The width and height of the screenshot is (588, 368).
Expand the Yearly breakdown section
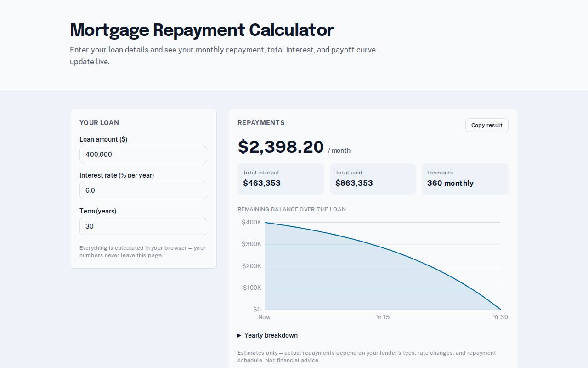pyautogui.click(x=267, y=335)
